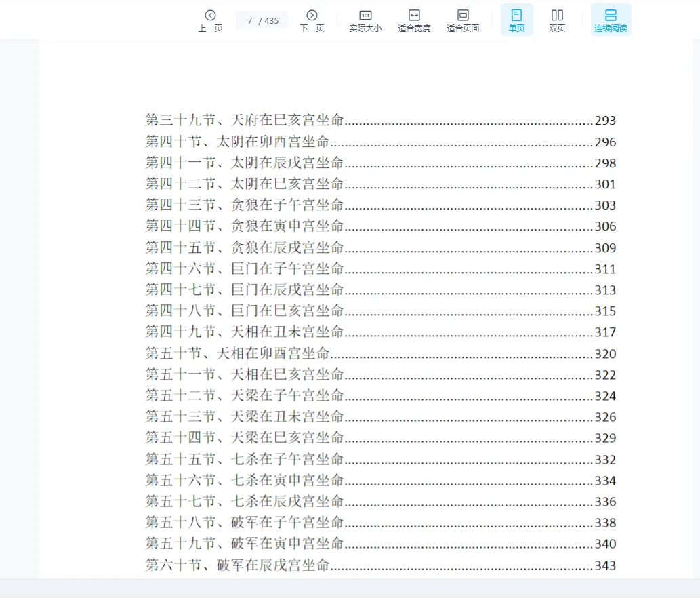The height and width of the screenshot is (598, 700).
Task: Select line 第五十节、天相在卯酉宫坐命
Action: [381, 353]
